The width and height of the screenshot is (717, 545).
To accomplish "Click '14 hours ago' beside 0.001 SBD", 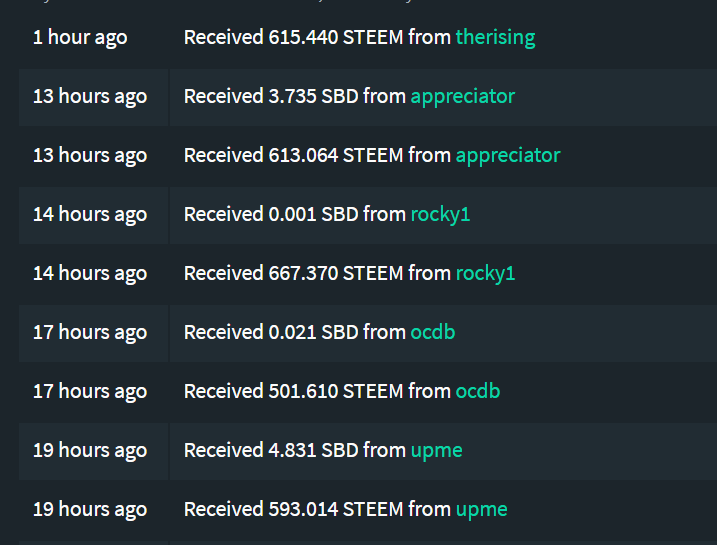I will [x=90, y=214].
